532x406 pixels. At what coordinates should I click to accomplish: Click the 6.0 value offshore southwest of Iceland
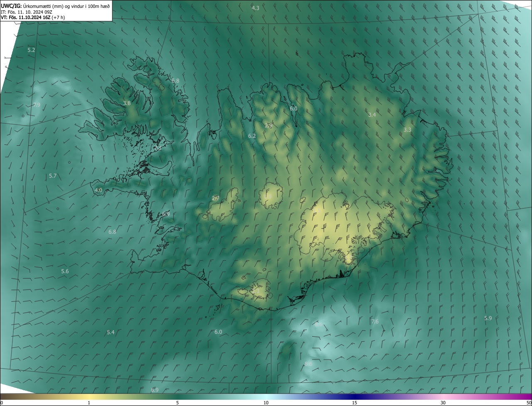click(x=218, y=332)
